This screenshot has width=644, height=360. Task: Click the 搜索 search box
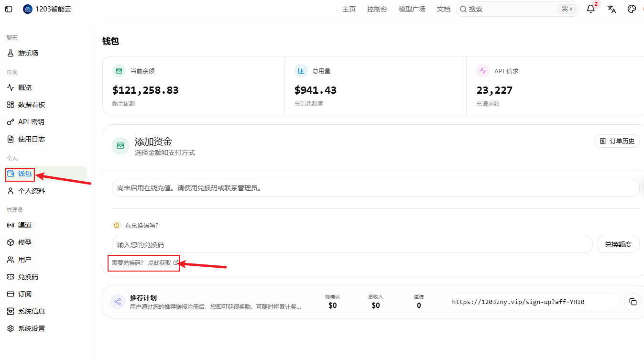[517, 9]
